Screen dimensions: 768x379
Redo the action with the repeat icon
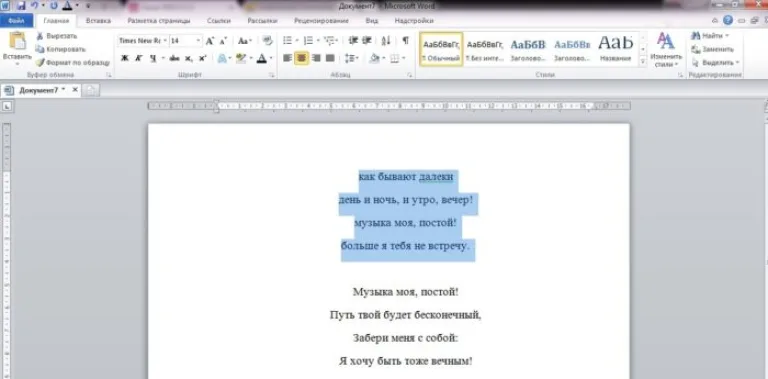53,6
